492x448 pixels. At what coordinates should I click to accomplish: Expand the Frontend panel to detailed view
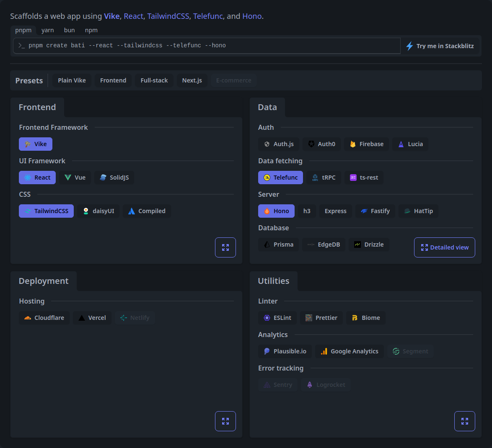(225, 247)
